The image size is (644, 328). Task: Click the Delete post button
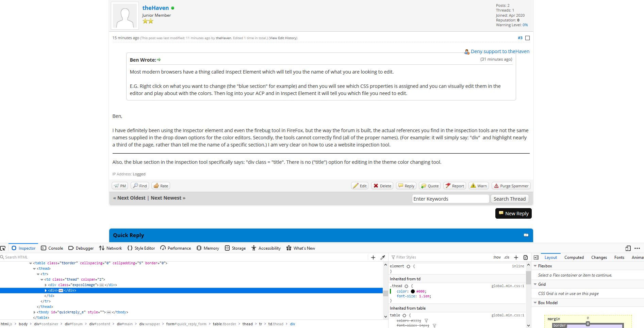[x=382, y=186]
